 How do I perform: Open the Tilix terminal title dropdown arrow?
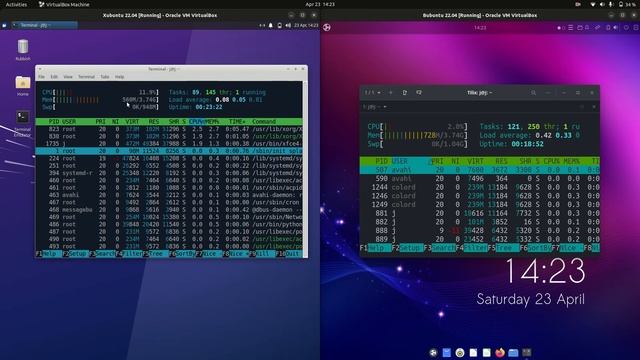tap(384, 107)
